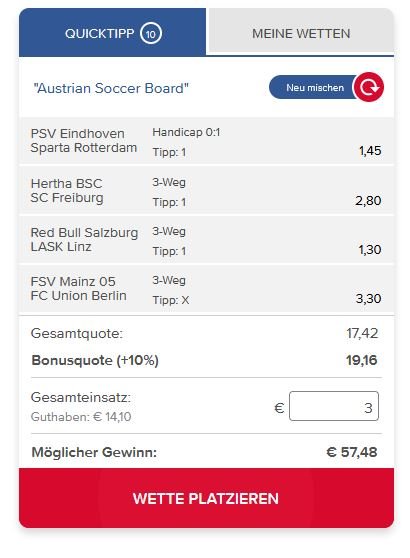Select the Hertha BSC vs SC Freiburg bet
This screenshot has height=558, width=410.
(x=206, y=190)
